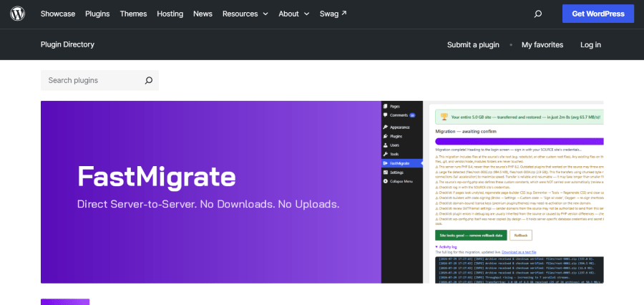Click the purple migration progress bar
The width and height of the screenshot is (644, 305).
click(519, 141)
